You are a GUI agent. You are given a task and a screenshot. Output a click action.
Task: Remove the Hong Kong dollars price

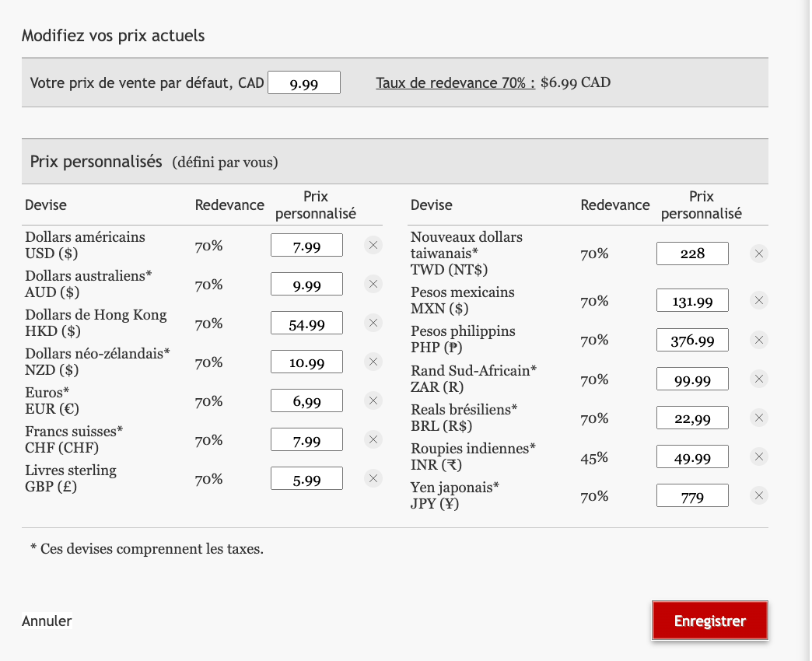(373, 323)
